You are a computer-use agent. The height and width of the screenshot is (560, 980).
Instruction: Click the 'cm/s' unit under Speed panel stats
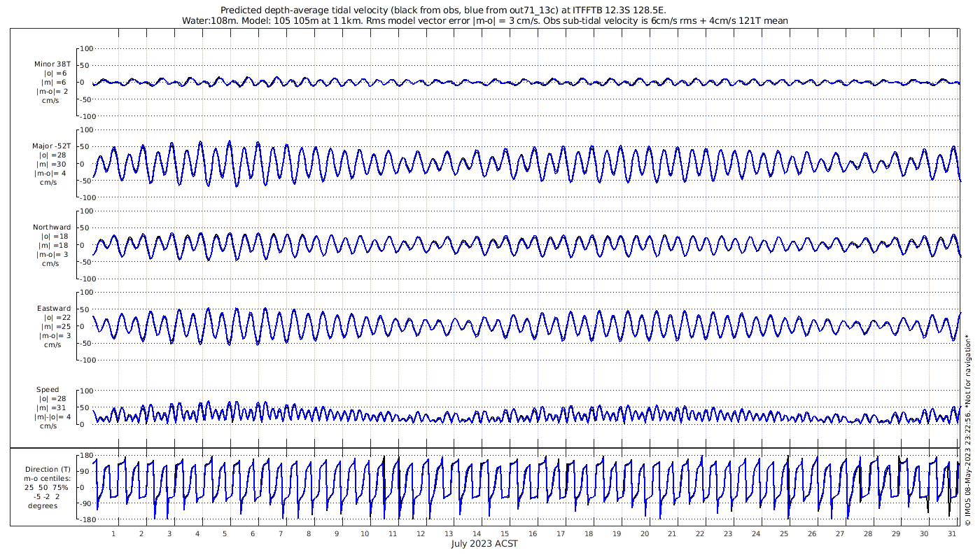pos(48,426)
